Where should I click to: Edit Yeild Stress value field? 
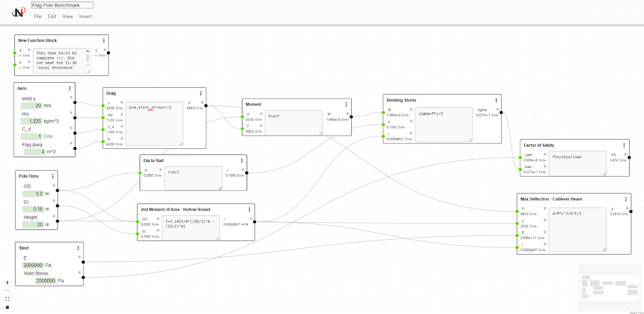click(45, 281)
